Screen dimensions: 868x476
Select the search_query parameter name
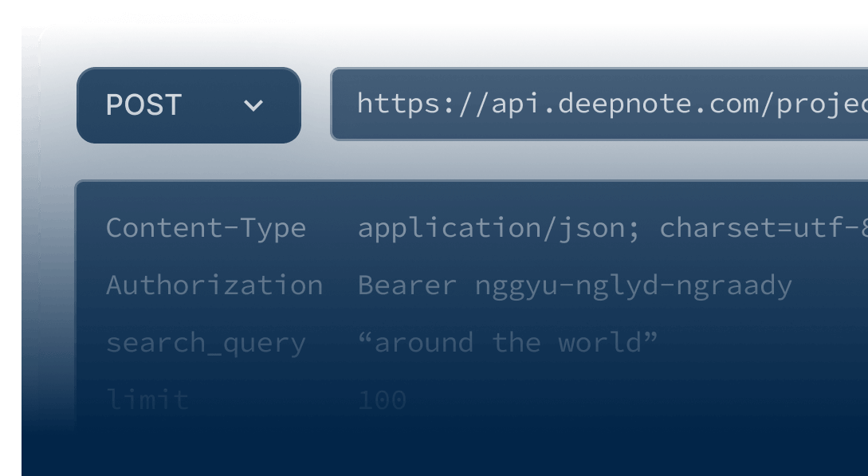[x=206, y=343]
